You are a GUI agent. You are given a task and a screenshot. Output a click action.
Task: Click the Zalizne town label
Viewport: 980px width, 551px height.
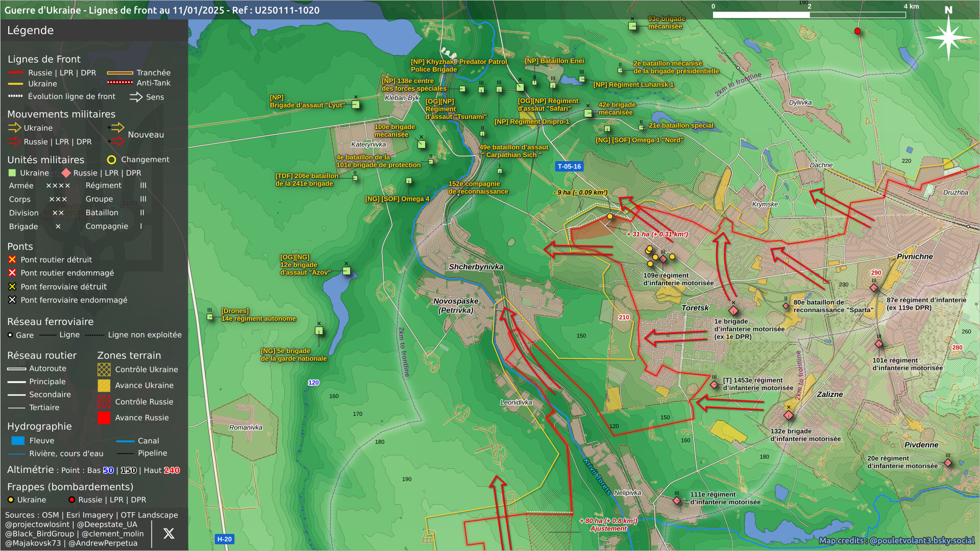coord(830,394)
